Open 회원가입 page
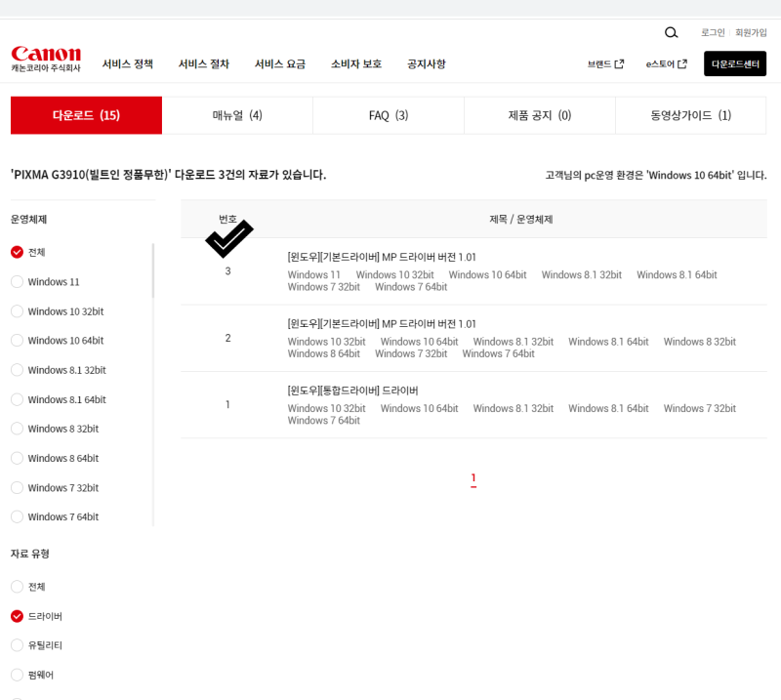Image resolution: width=781 pixels, height=700 pixels. [x=750, y=32]
